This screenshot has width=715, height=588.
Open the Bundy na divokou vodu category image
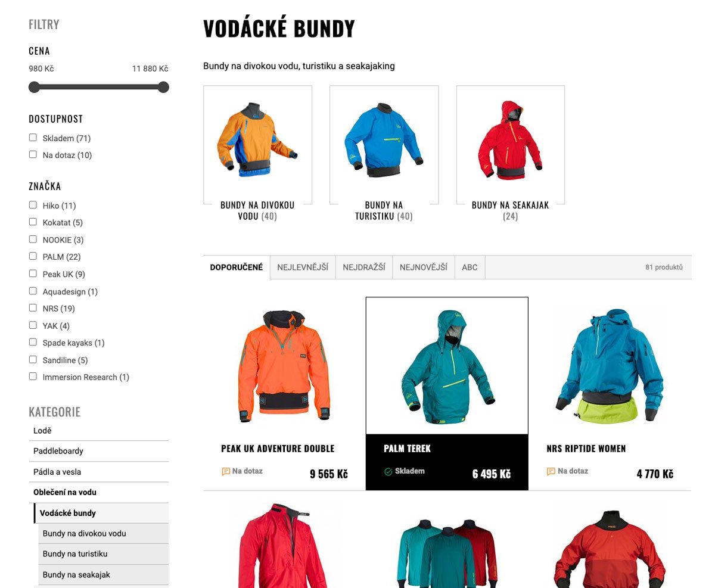tap(257, 141)
